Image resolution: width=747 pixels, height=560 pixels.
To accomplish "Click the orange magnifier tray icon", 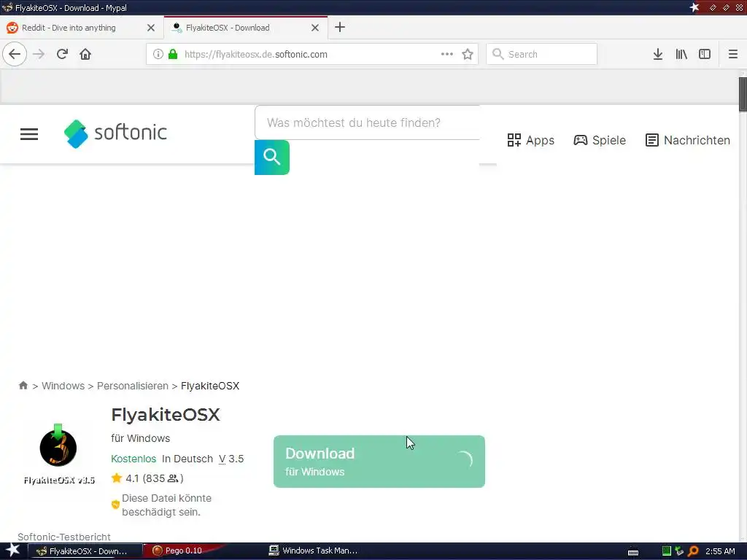I will (693, 551).
